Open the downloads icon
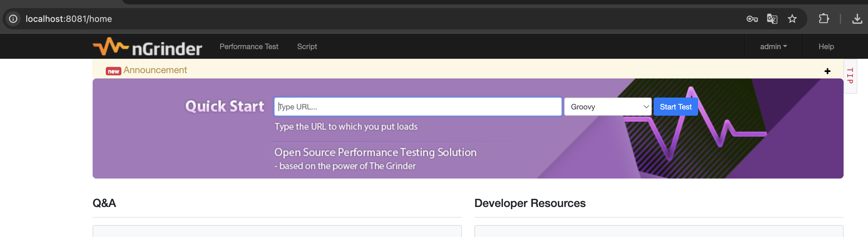868x237 pixels. [857, 19]
